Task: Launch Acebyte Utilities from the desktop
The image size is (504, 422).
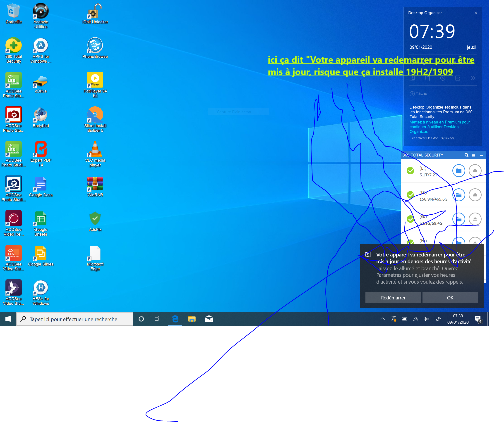Action: click(x=41, y=16)
